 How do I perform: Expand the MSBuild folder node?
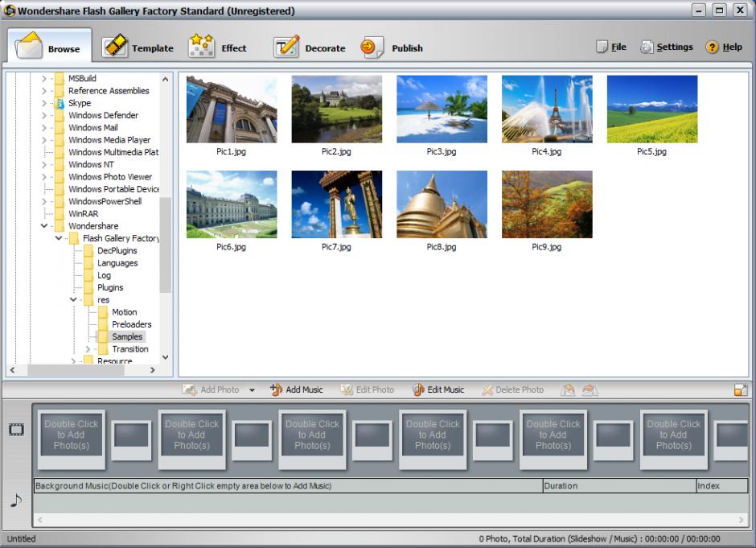pyautogui.click(x=44, y=79)
